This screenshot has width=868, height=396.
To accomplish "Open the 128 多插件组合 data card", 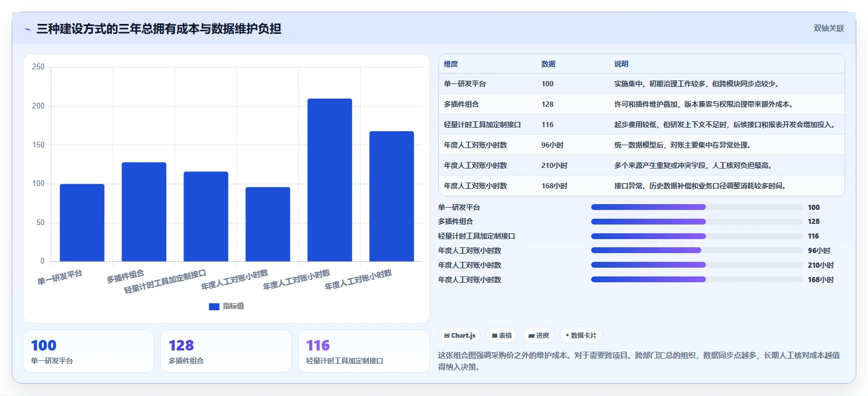I will pyautogui.click(x=226, y=351).
